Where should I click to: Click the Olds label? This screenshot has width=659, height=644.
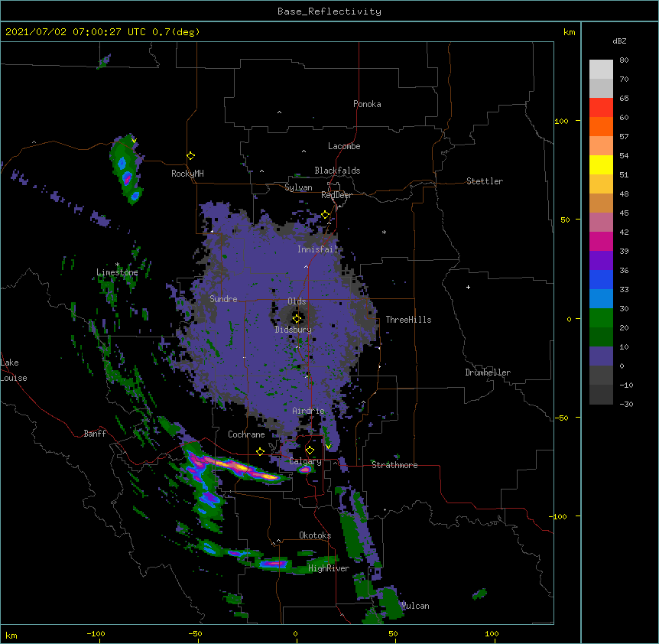pyautogui.click(x=297, y=301)
